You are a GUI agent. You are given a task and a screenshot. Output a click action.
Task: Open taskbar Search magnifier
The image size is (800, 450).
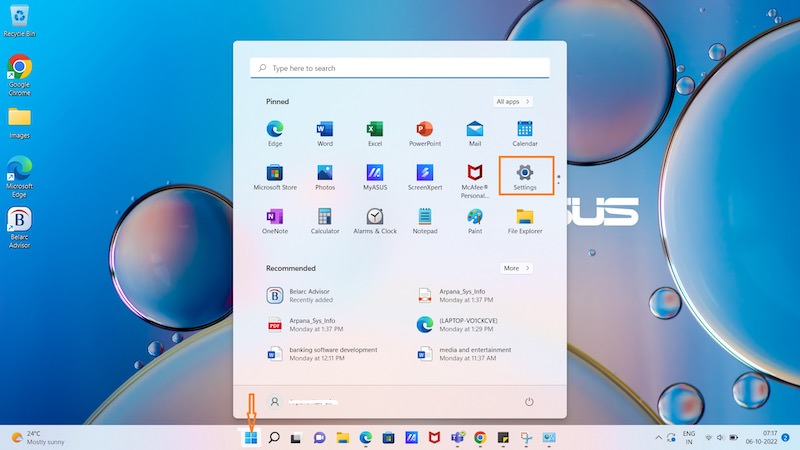point(274,437)
